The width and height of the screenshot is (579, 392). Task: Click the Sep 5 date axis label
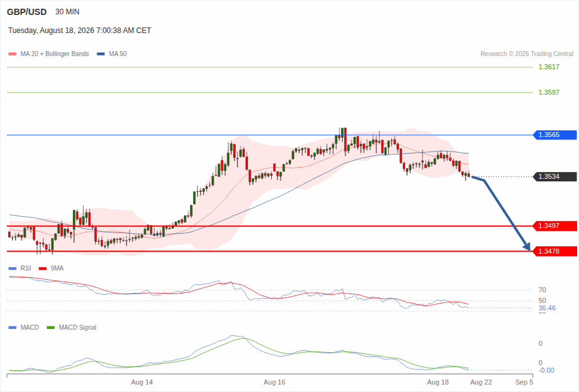[x=524, y=382]
